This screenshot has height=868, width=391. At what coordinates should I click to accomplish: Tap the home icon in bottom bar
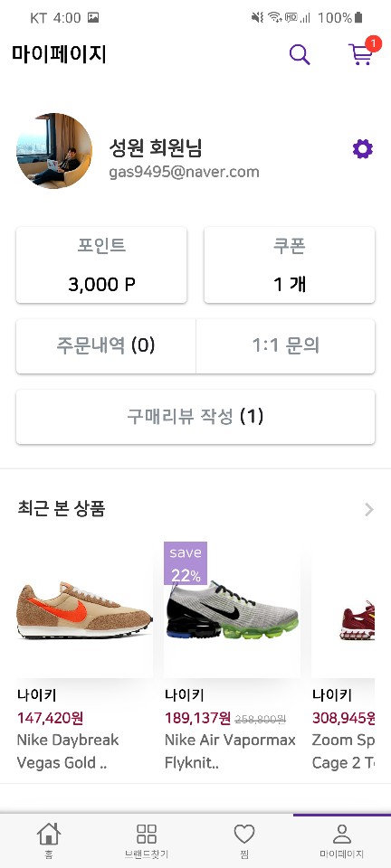click(x=49, y=834)
